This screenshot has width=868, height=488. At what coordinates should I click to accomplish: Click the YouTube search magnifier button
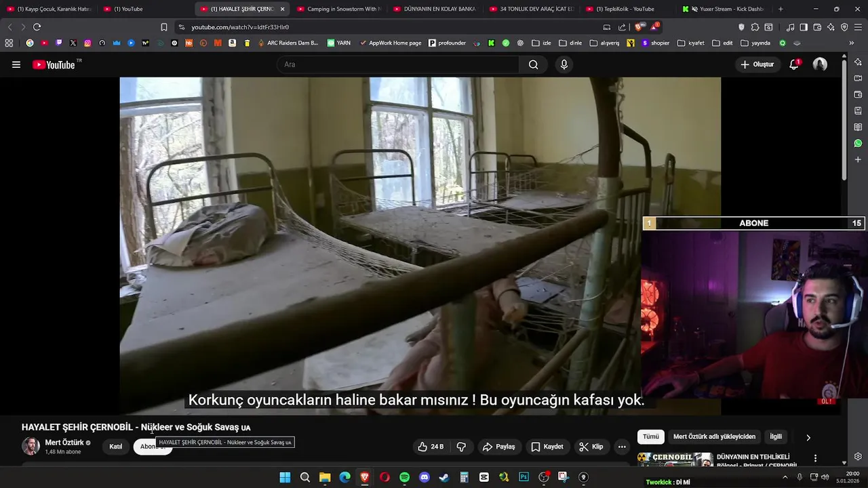(534, 64)
